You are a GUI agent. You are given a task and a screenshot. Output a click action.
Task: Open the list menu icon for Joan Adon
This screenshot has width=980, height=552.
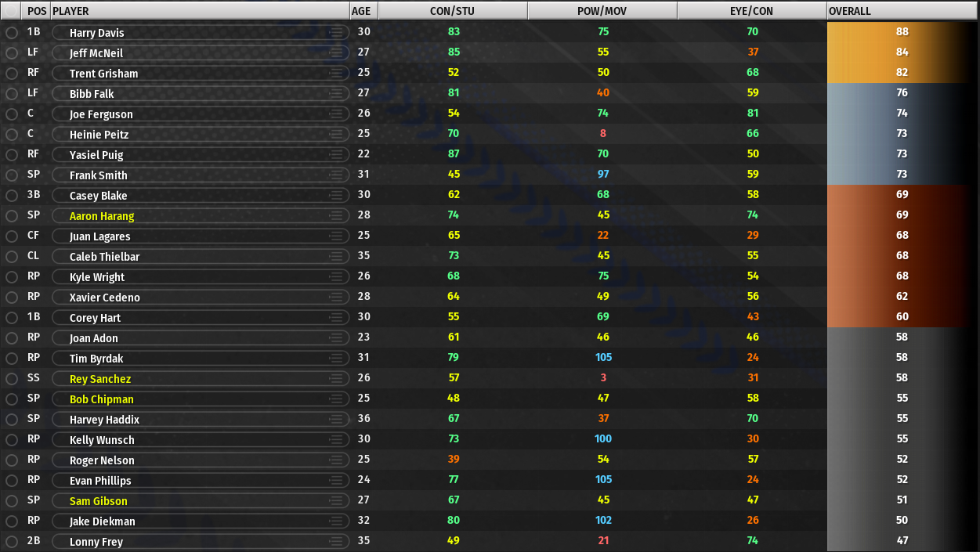click(x=337, y=337)
